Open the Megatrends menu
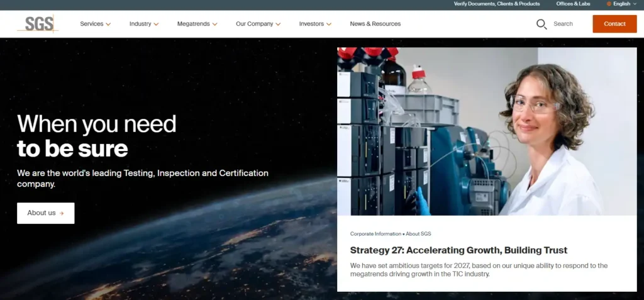Image resolution: width=644 pixels, height=300 pixels. [x=197, y=24]
